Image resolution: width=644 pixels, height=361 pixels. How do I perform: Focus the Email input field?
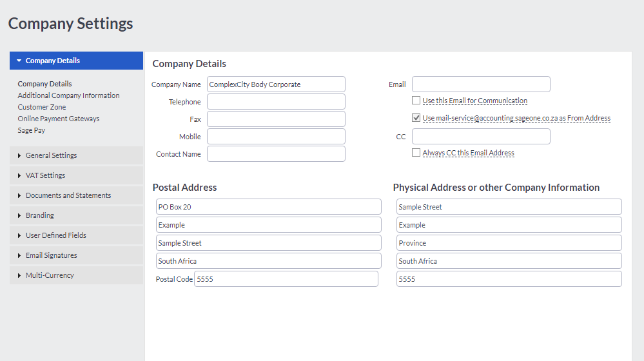coord(481,84)
